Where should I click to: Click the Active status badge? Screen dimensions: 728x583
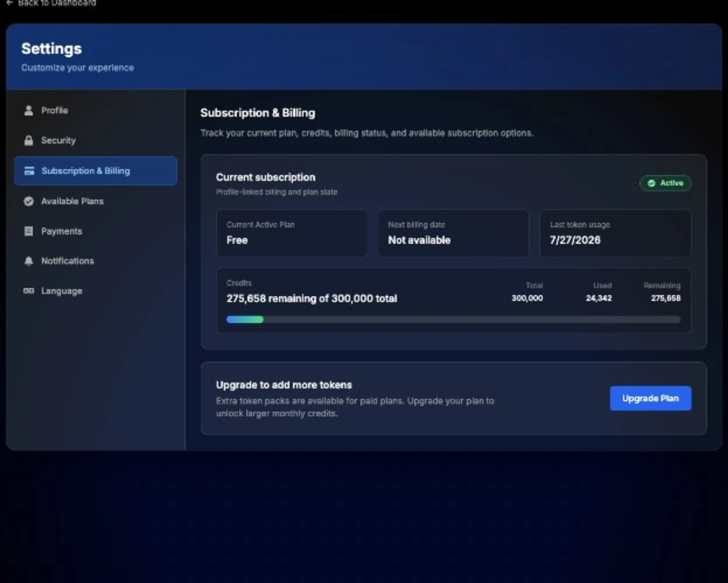[665, 183]
